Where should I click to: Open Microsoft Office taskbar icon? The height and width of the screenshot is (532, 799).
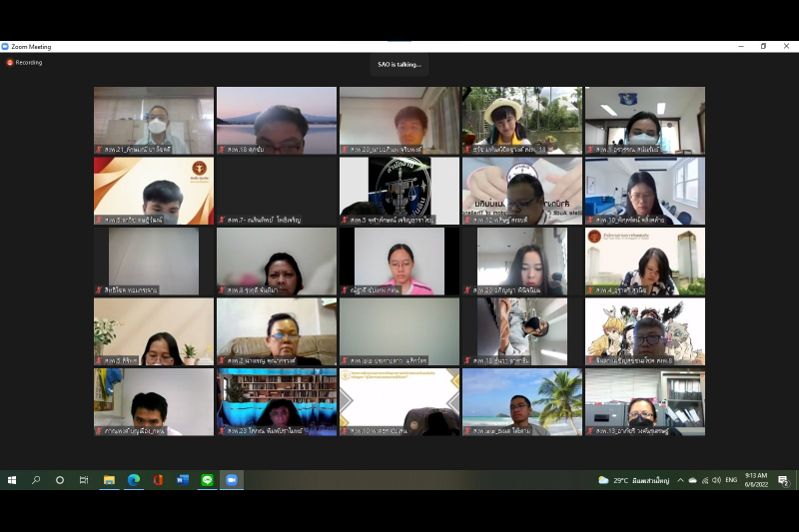click(x=158, y=480)
